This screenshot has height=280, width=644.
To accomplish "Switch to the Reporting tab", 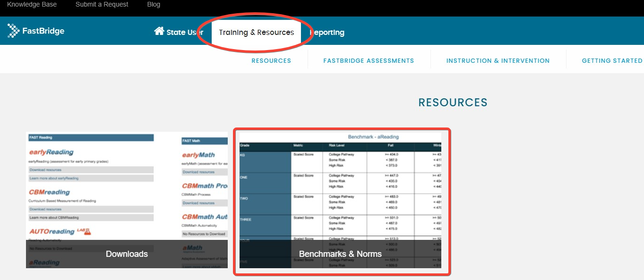I will (327, 33).
